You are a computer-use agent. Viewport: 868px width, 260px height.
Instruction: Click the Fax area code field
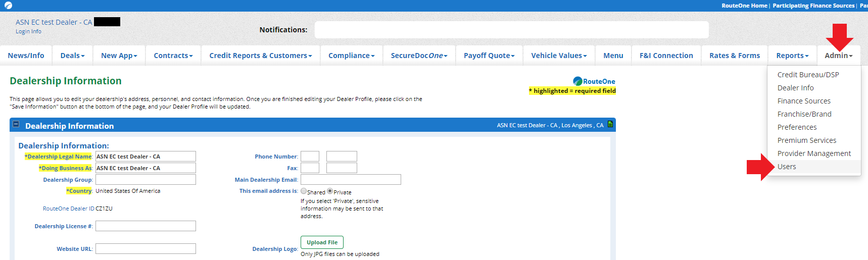(x=310, y=168)
